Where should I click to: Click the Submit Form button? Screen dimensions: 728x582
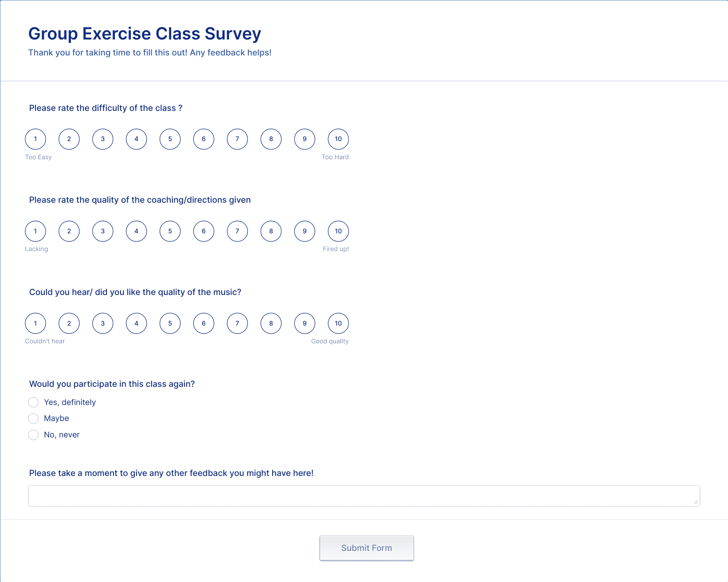367,548
